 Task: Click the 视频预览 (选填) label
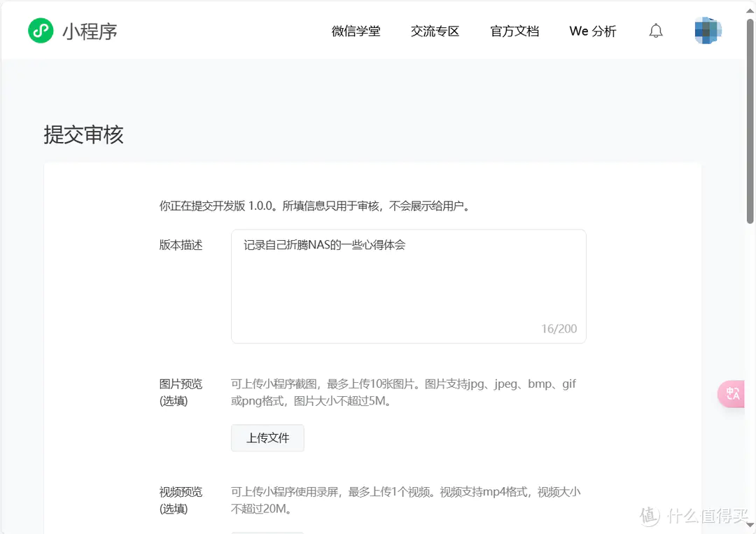(181, 500)
